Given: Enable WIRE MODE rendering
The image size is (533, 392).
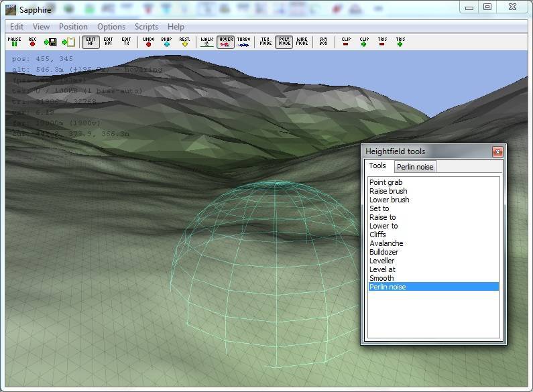Looking at the screenshot, I should [x=302, y=42].
